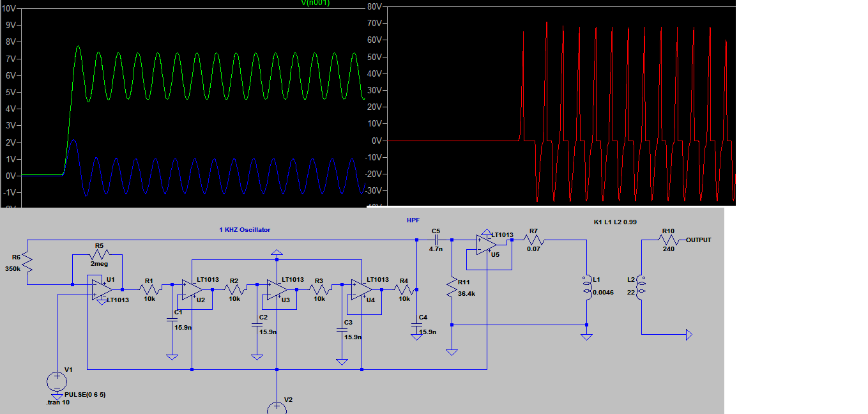Click resistor R4 symbol

click(x=404, y=289)
